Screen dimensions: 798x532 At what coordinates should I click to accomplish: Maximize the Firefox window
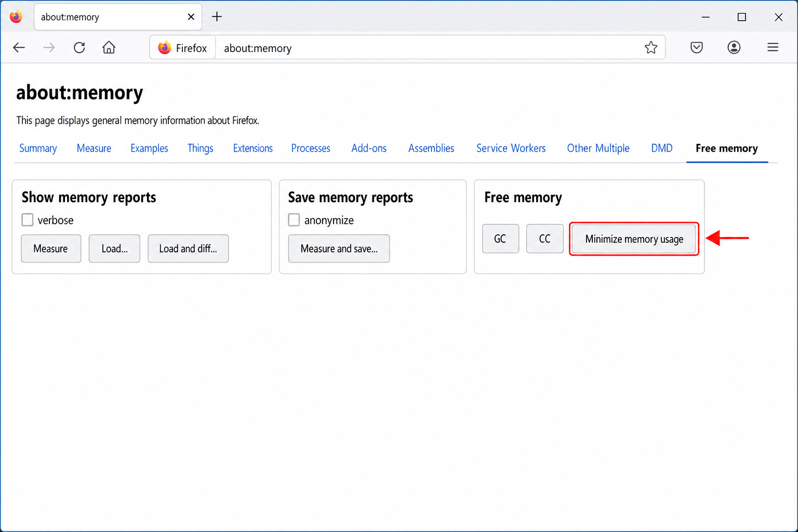tap(742, 17)
